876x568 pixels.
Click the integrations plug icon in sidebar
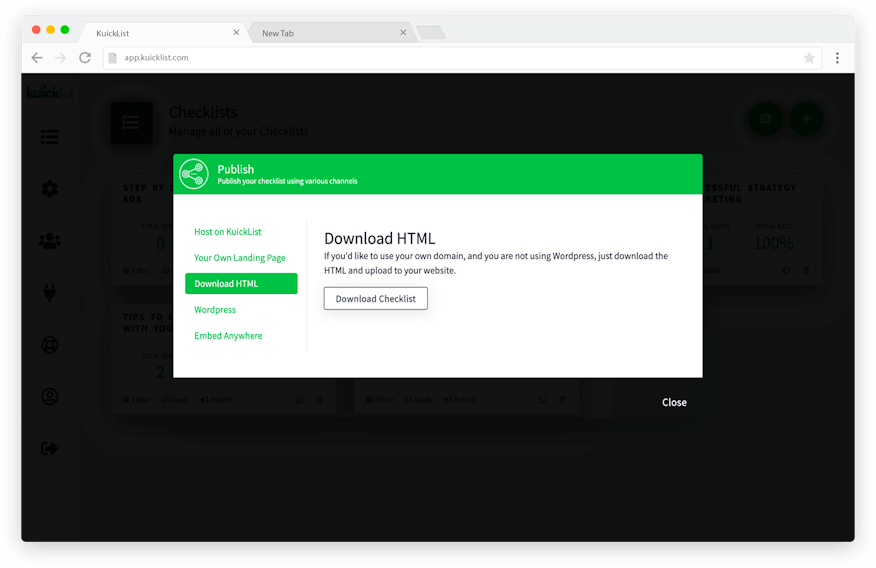49,293
